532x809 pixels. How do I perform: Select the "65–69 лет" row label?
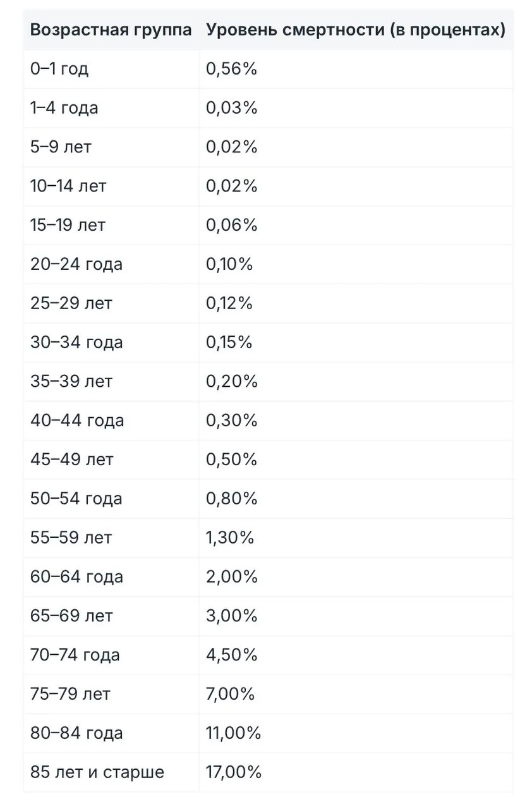click(x=71, y=616)
